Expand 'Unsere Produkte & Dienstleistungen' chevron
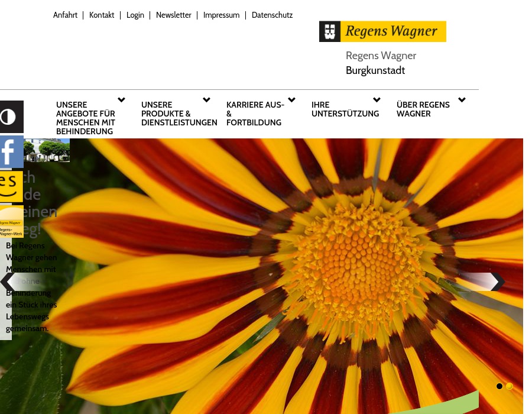Viewport: 532px width, 414px height. pos(206,100)
